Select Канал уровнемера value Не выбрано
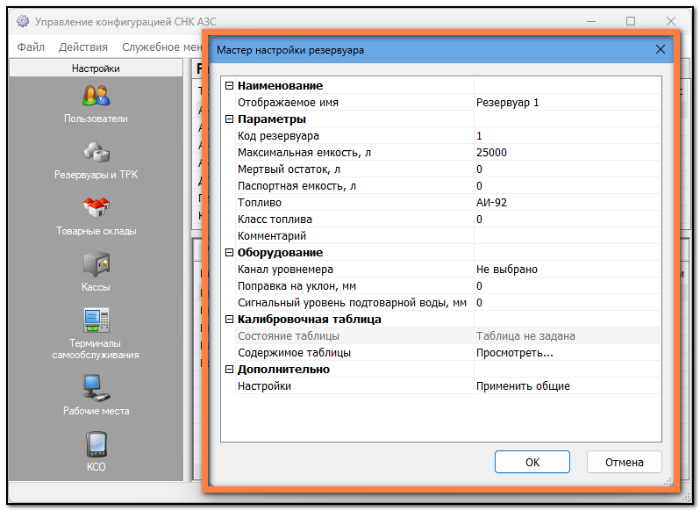 click(x=567, y=269)
